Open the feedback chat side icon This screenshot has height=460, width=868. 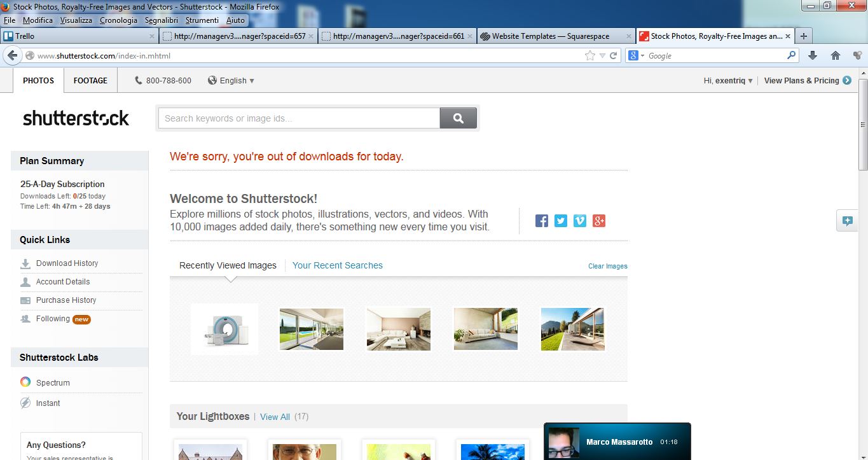tap(847, 221)
